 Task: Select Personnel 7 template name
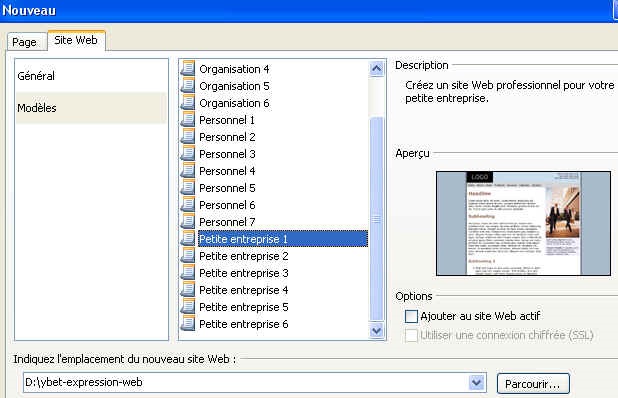tap(227, 222)
